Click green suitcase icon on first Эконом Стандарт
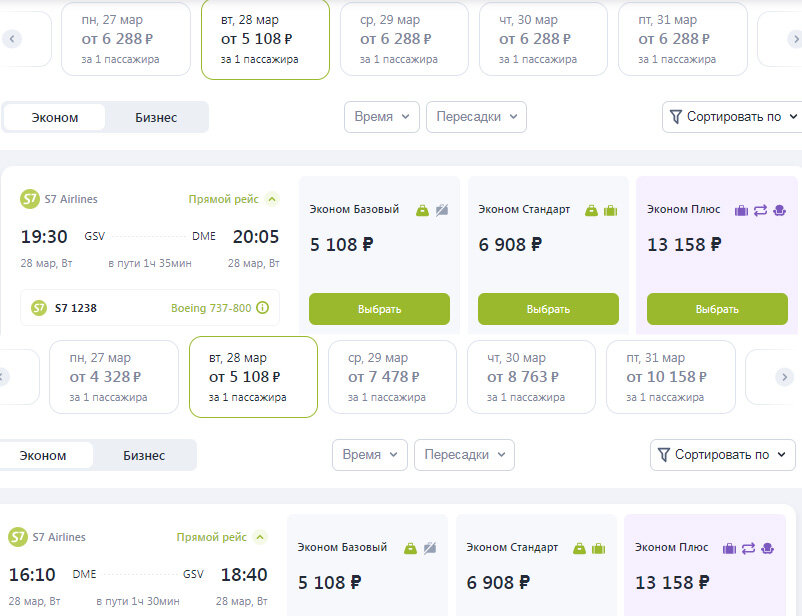 [611, 210]
